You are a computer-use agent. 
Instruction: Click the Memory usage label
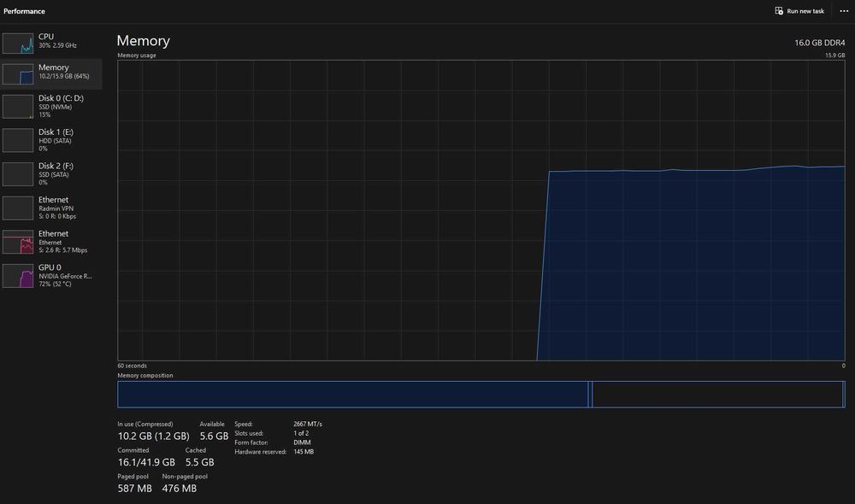coord(137,55)
